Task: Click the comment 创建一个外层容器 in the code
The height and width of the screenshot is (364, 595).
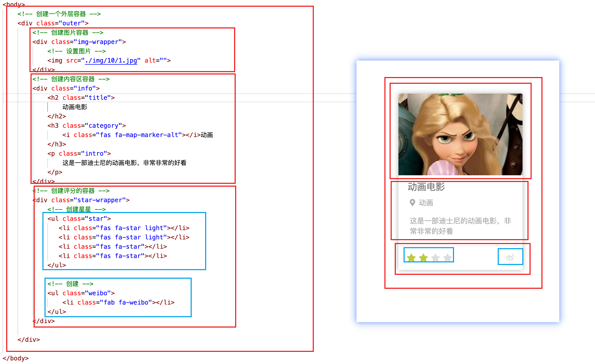Action: [59, 14]
